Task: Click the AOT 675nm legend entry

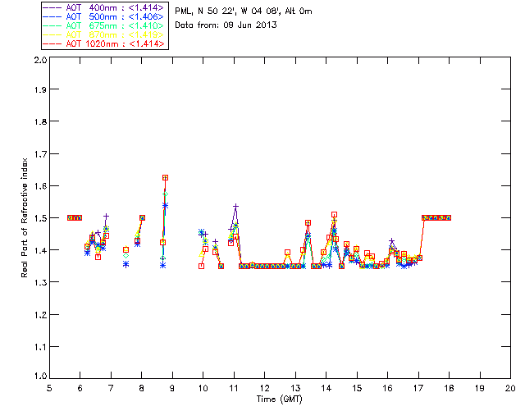Action: tap(104, 25)
